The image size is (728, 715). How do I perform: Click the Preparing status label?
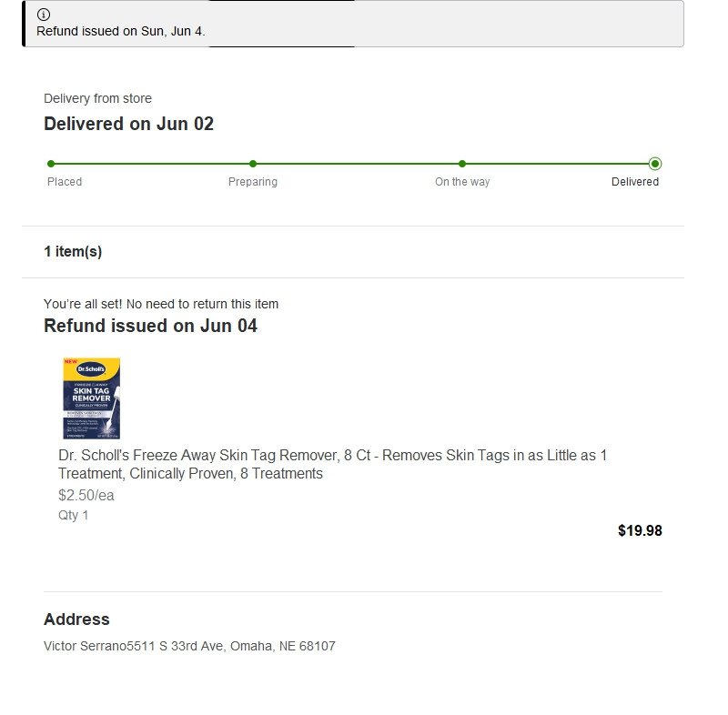[x=253, y=181]
